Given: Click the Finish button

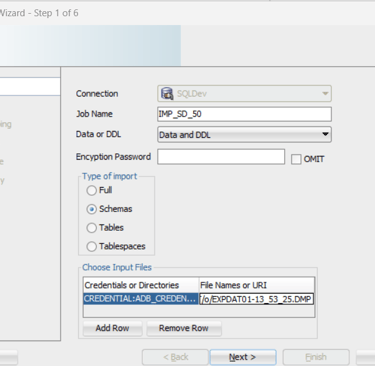Looking at the screenshot, I should (316, 357).
